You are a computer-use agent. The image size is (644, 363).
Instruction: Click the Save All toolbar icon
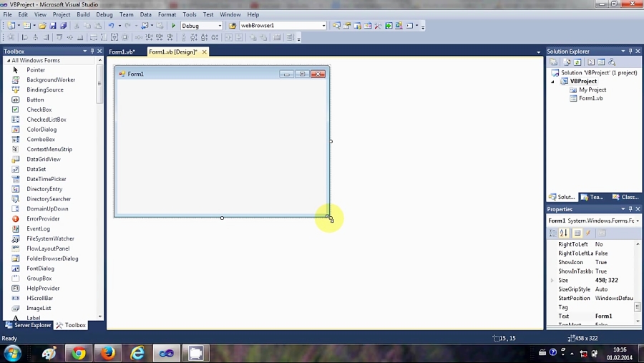pyautogui.click(x=63, y=26)
